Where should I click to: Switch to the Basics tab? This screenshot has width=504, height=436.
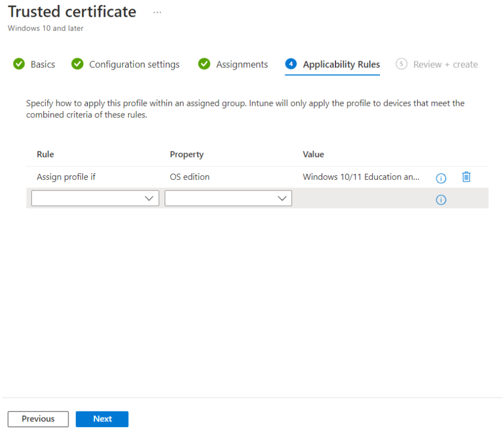(x=43, y=65)
